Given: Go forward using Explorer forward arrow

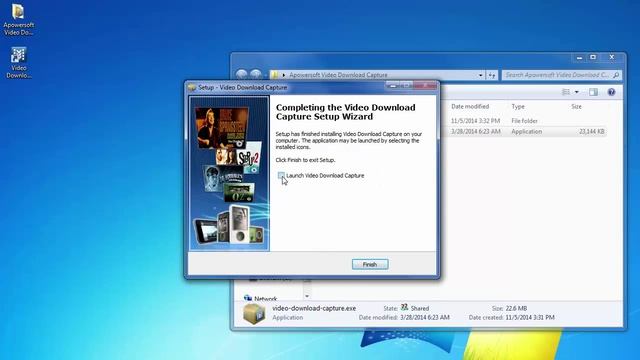Looking at the screenshot, I should click(x=256, y=74).
